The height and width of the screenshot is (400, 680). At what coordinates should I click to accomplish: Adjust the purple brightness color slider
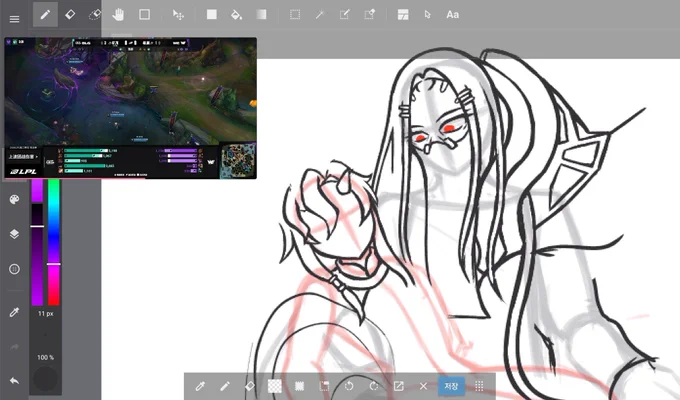[37, 255]
